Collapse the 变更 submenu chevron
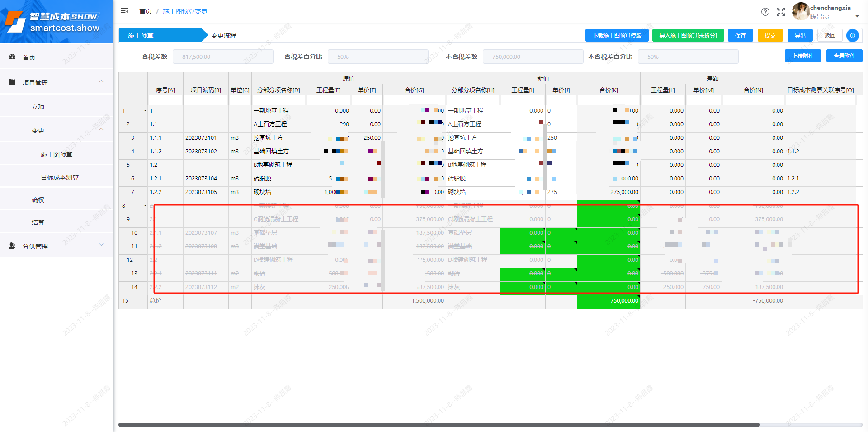The height and width of the screenshot is (432, 868). click(x=101, y=129)
